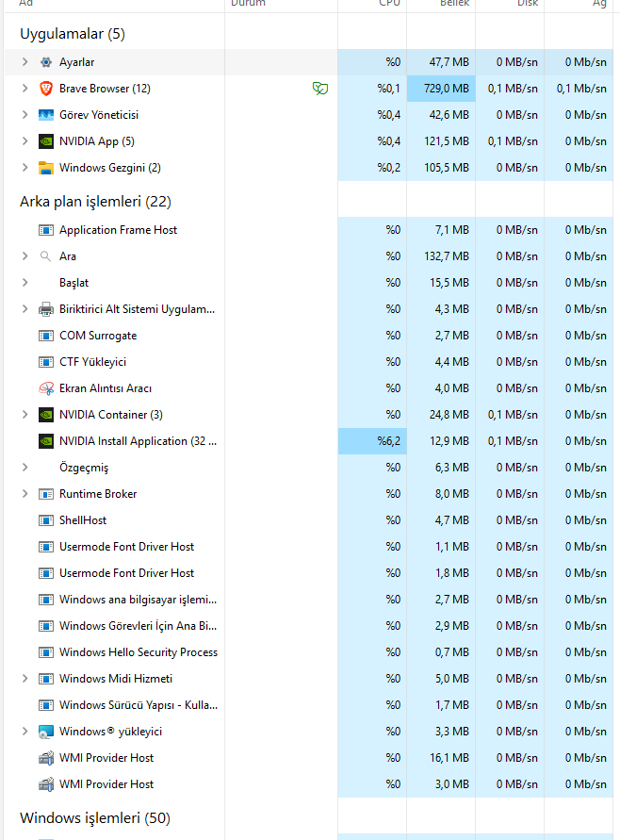Click the Görev Yöneticisi icon
Viewport: 620px width, 840px height.
click(46, 115)
